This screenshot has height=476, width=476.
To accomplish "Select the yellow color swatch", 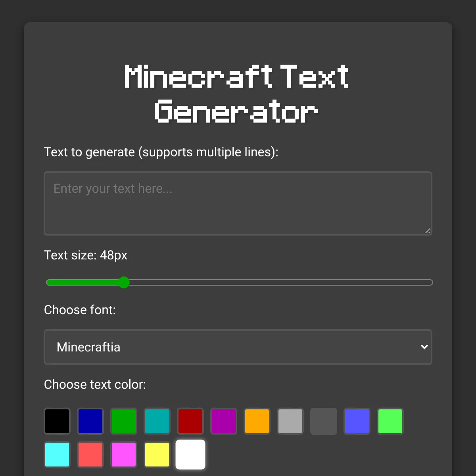I will click(x=157, y=455).
